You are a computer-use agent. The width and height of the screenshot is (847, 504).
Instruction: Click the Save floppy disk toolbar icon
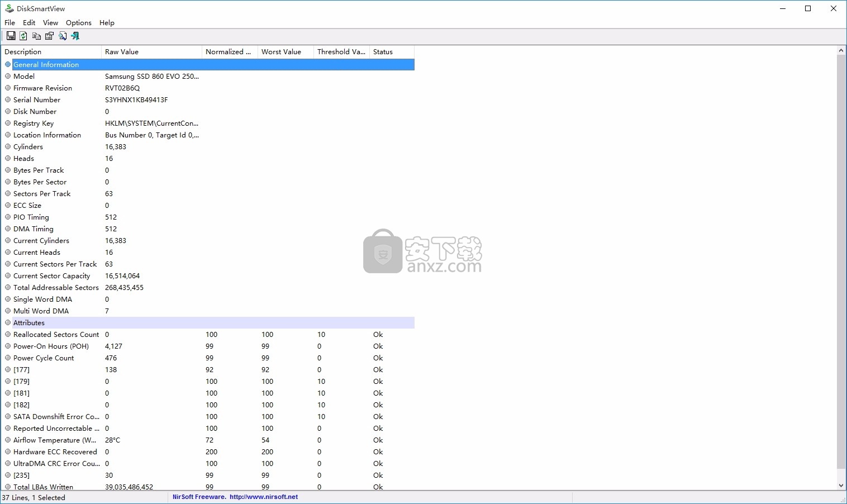(11, 36)
